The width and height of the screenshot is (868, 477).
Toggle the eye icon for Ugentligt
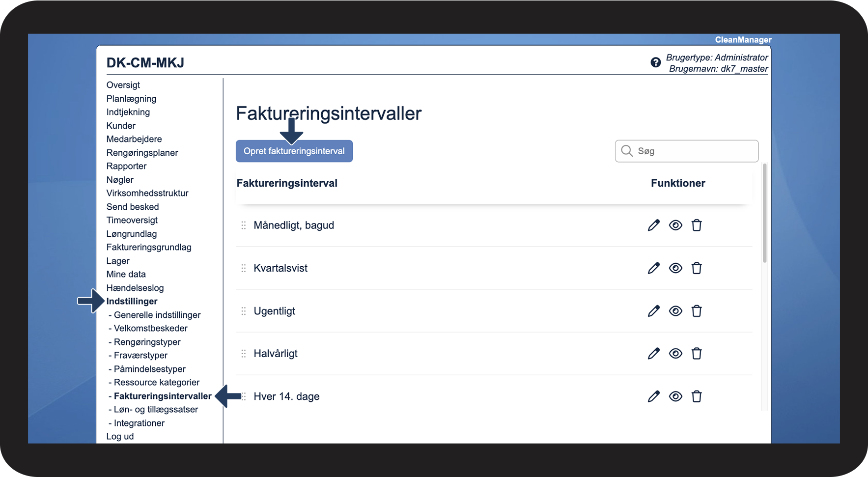tap(675, 311)
